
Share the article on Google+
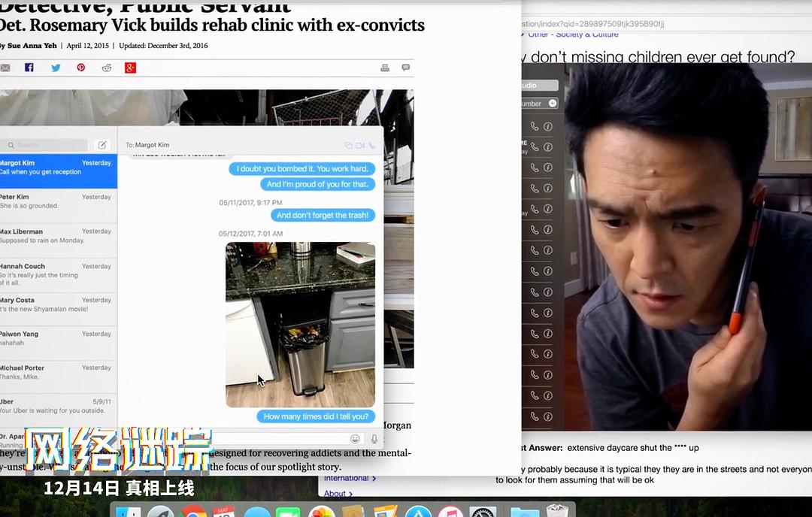(131, 68)
